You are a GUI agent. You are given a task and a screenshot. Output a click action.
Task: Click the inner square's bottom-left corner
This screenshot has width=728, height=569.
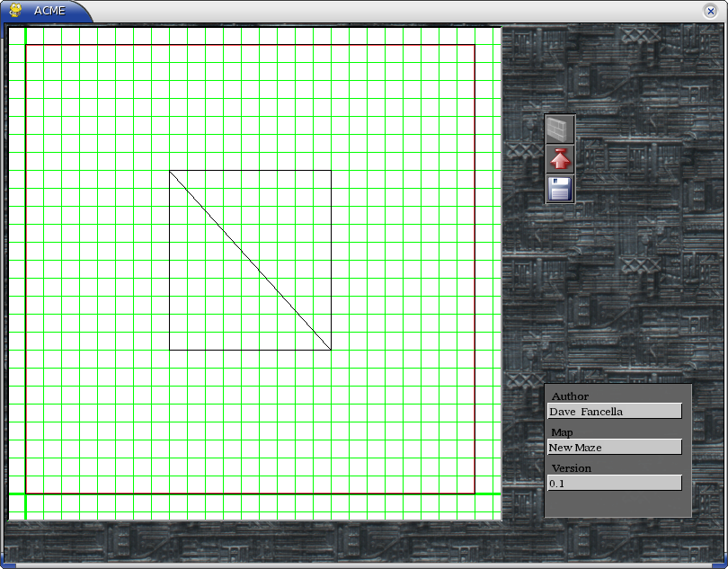pyautogui.click(x=170, y=350)
